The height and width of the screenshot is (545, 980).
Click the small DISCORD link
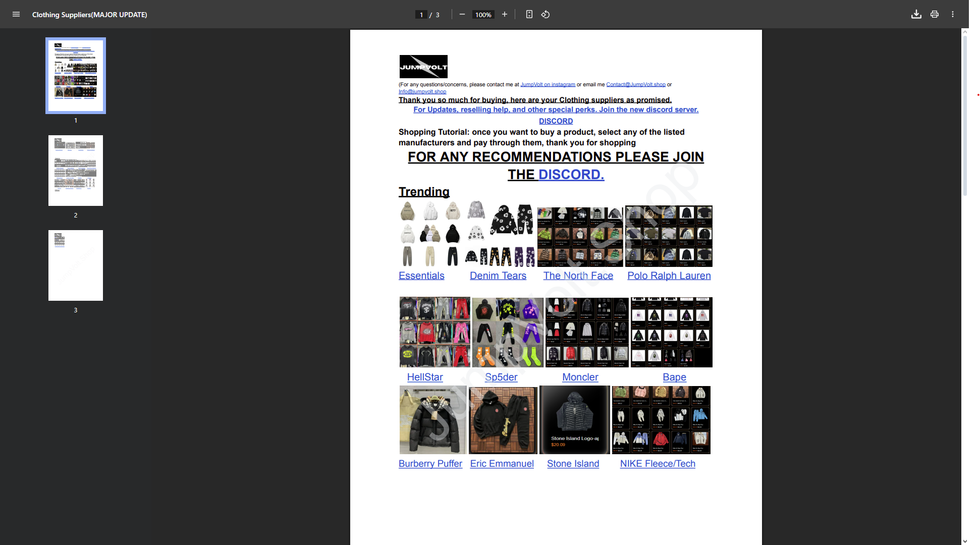(556, 121)
